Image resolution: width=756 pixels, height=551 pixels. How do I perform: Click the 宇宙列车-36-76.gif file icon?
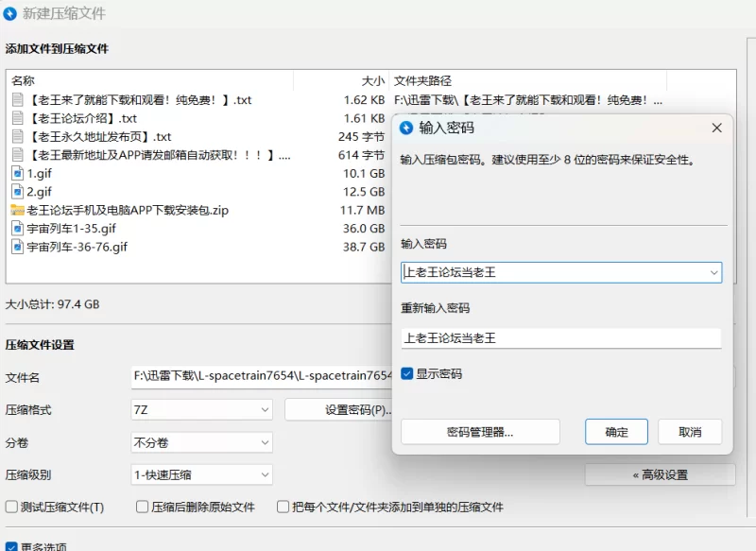(x=18, y=247)
